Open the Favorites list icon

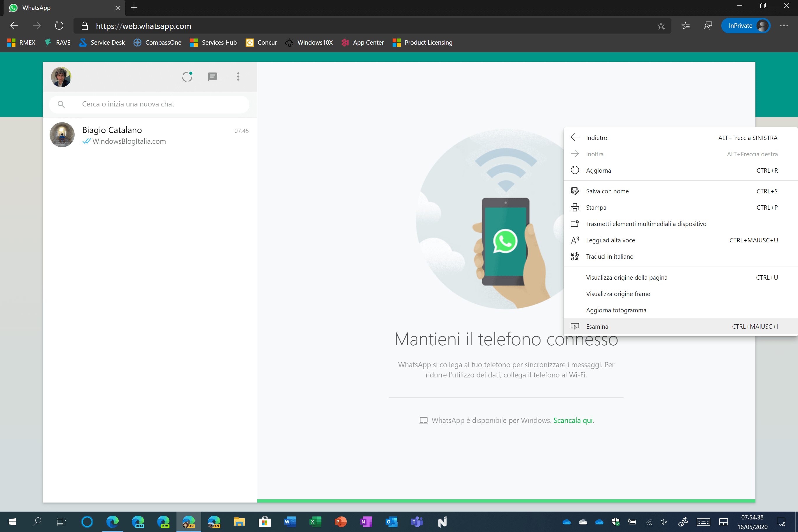point(685,26)
